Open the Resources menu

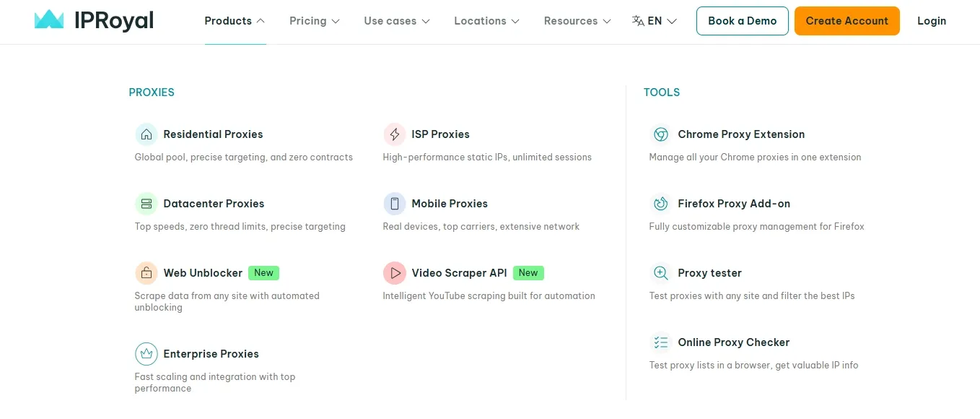[x=577, y=21]
